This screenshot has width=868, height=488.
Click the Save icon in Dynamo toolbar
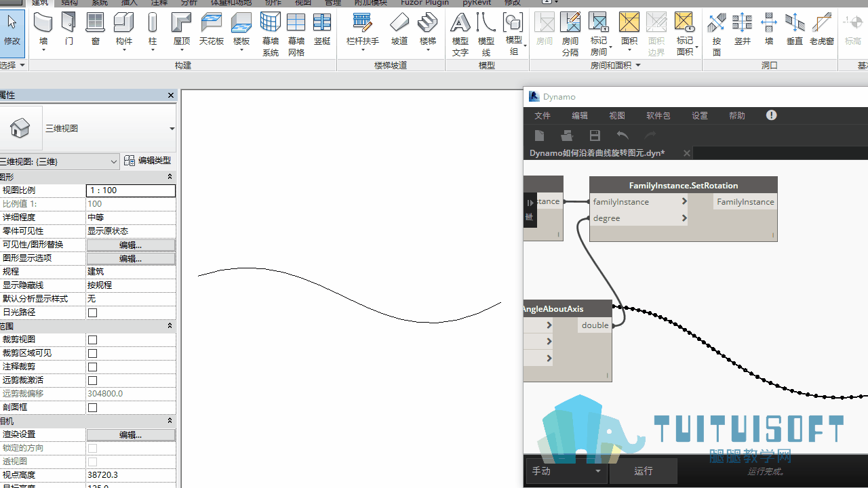tap(595, 136)
